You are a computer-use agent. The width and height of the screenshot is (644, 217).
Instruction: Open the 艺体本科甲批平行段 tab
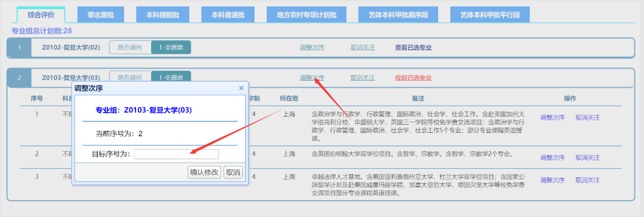tap(490, 15)
